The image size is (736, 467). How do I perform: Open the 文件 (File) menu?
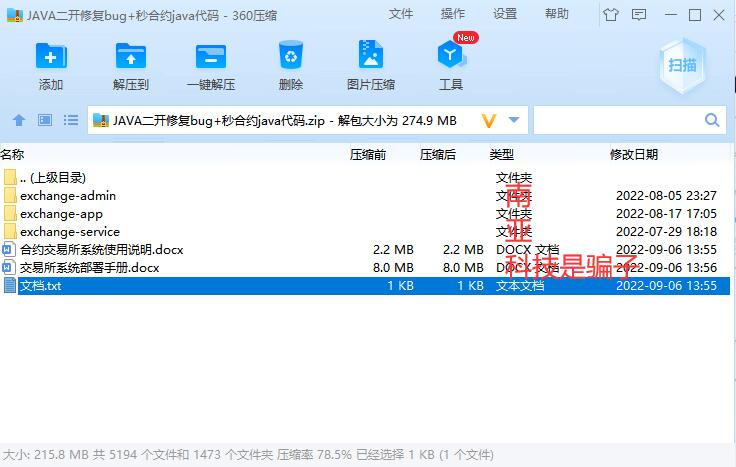click(x=401, y=14)
